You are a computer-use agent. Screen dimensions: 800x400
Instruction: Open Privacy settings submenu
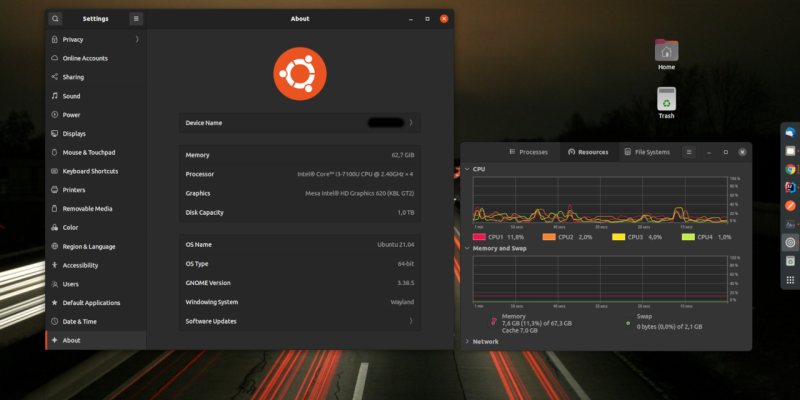(x=95, y=39)
